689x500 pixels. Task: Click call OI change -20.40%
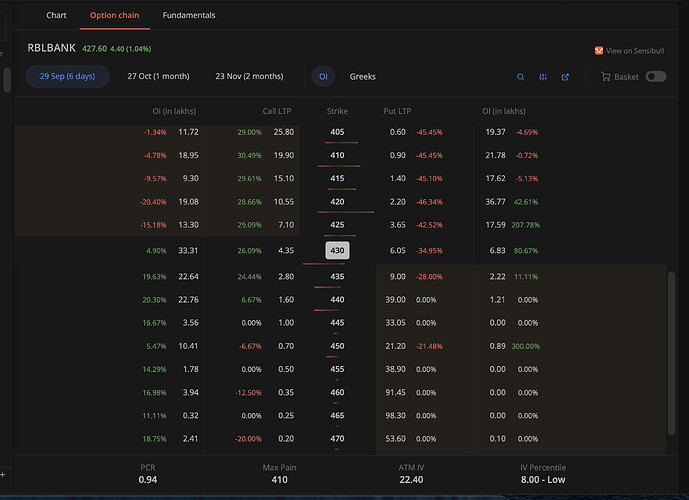click(x=153, y=202)
